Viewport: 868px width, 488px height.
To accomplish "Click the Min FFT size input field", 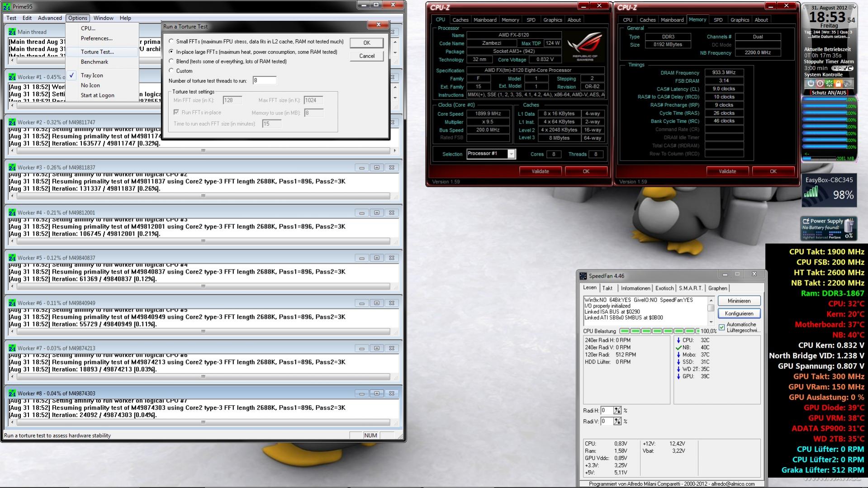I will tap(232, 100).
